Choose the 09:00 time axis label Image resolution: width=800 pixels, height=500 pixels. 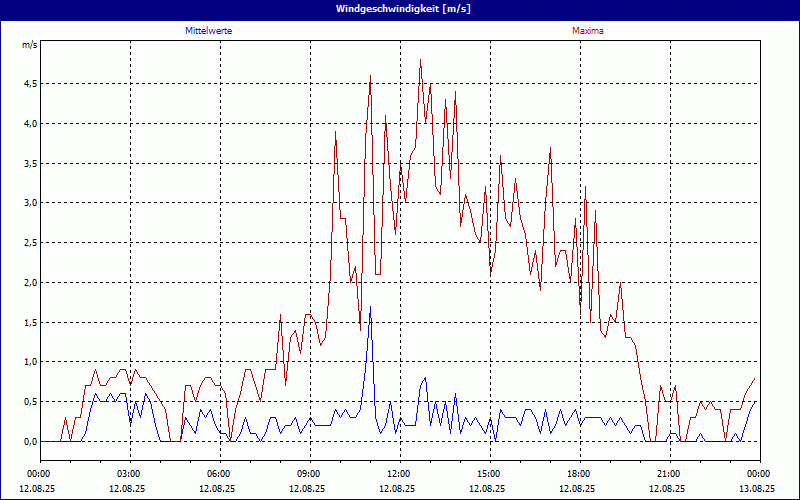tap(309, 473)
